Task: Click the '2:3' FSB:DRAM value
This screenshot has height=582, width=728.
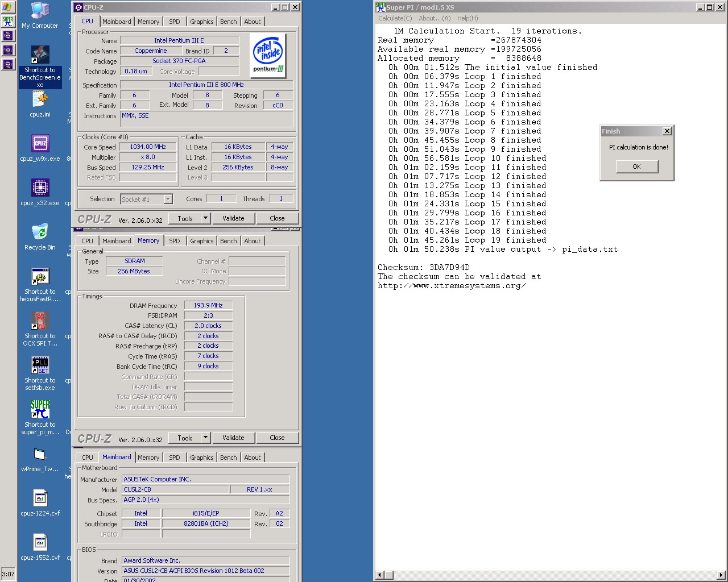Action: click(208, 315)
